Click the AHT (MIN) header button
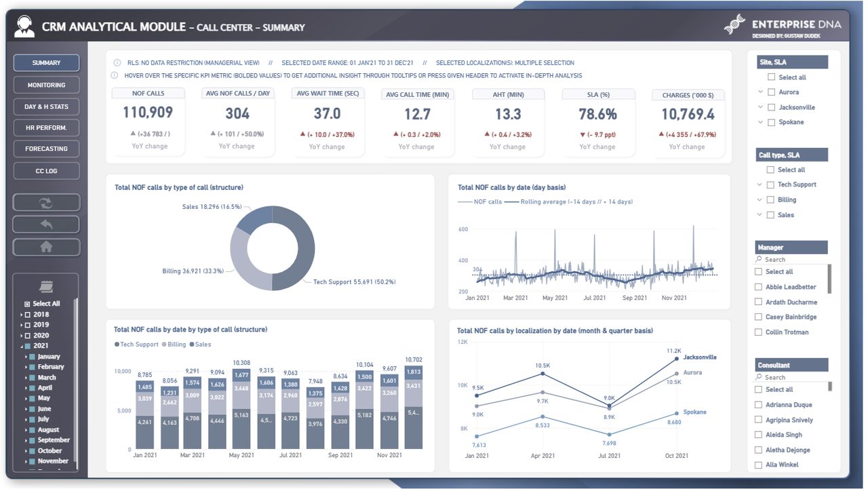 (507, 94)
